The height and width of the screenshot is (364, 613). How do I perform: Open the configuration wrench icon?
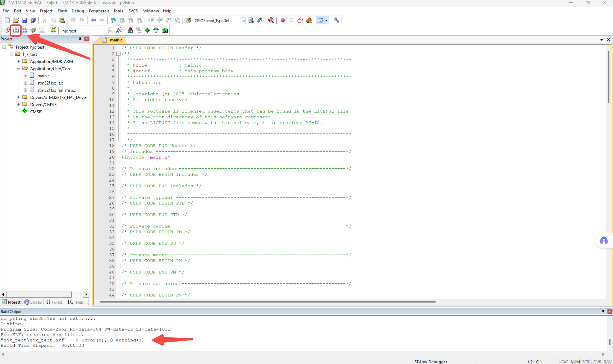(336, 20)
